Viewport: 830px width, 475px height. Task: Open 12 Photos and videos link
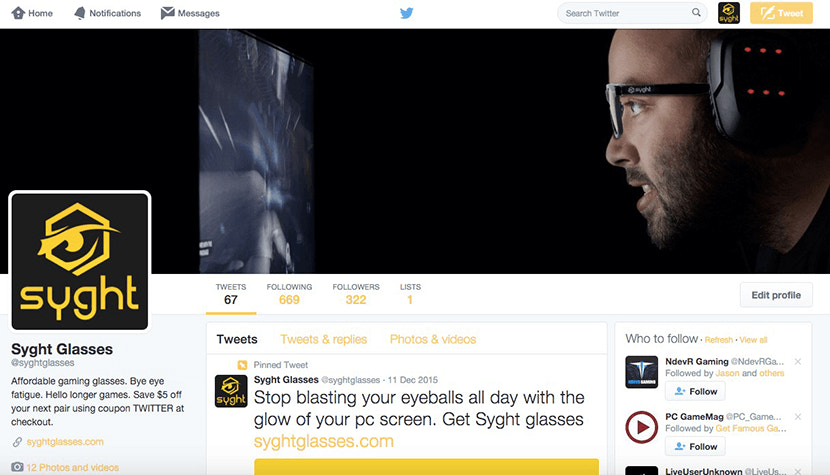click(73, 468)
